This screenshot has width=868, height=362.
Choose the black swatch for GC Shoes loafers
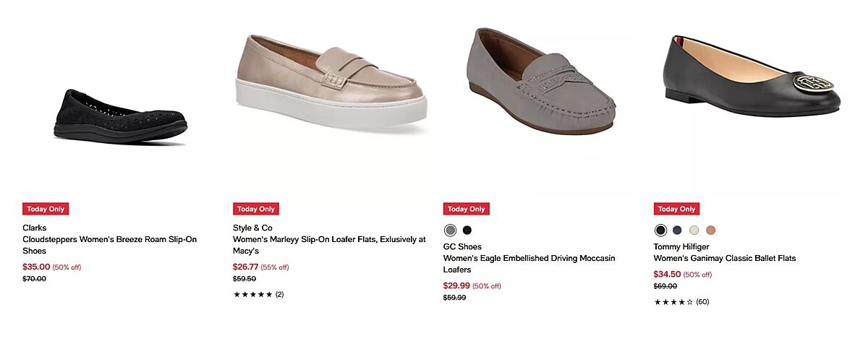tap(467, 230)
